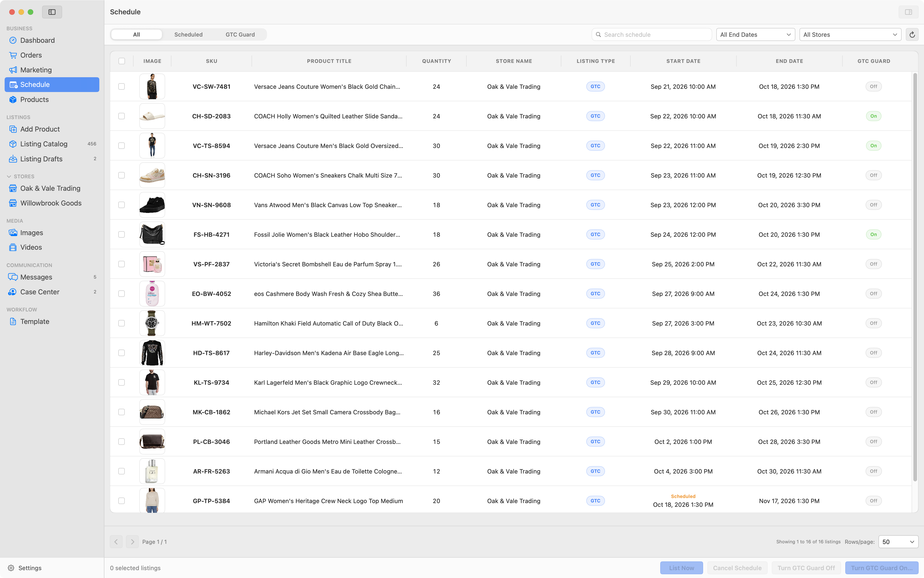
Task: Switch to the All tab
Action: point(136,35)
